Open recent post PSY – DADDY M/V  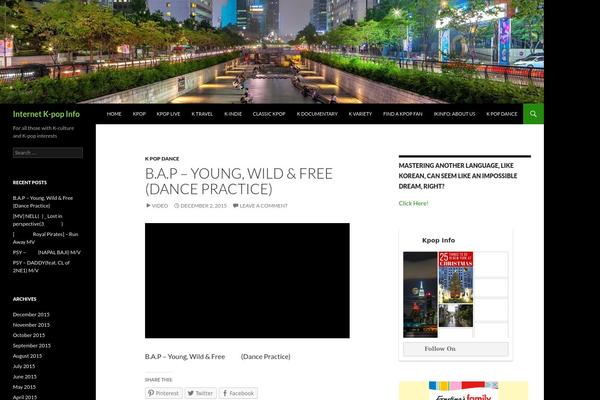tap(41, 266)
